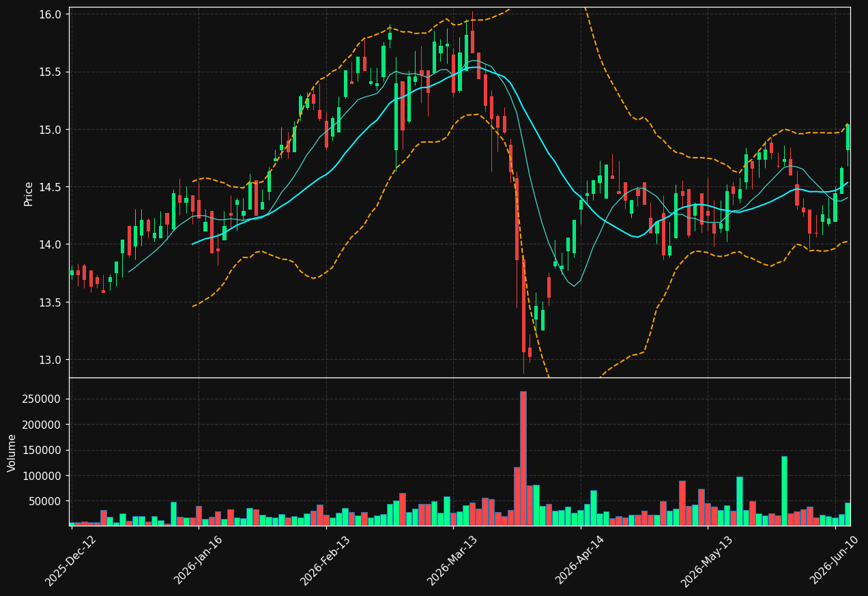Click the tallest red volume bar
The width and height of the screenshot is (868, 596).
pos(523,458)
